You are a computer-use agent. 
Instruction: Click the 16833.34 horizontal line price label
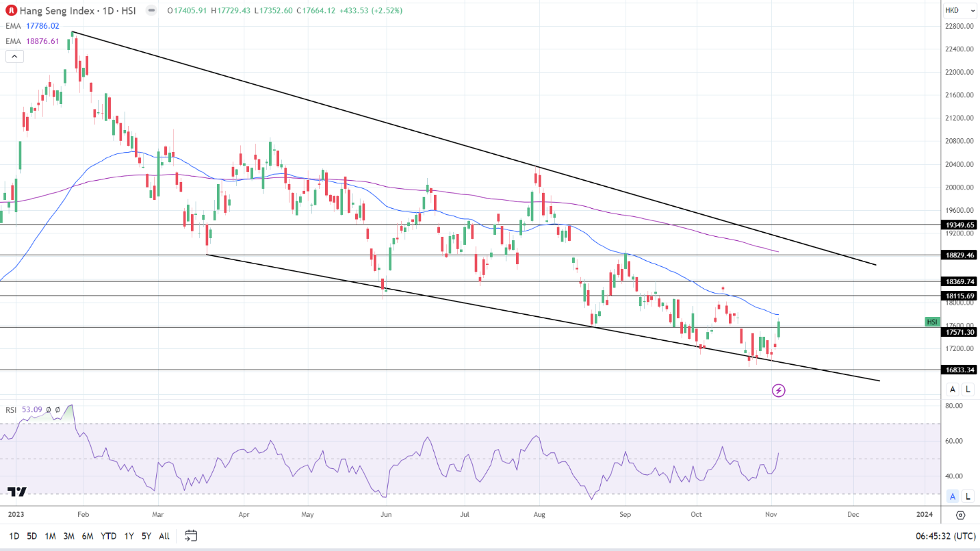pos(959,370)
